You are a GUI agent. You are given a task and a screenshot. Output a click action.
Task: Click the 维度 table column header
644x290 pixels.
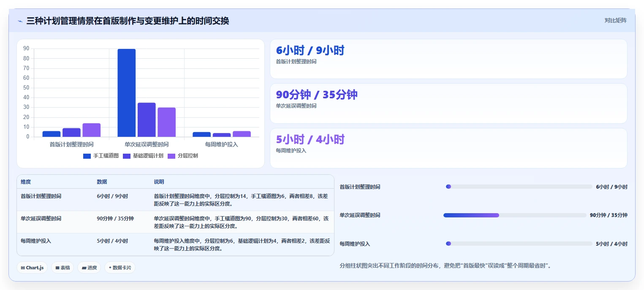click(26, 182)
